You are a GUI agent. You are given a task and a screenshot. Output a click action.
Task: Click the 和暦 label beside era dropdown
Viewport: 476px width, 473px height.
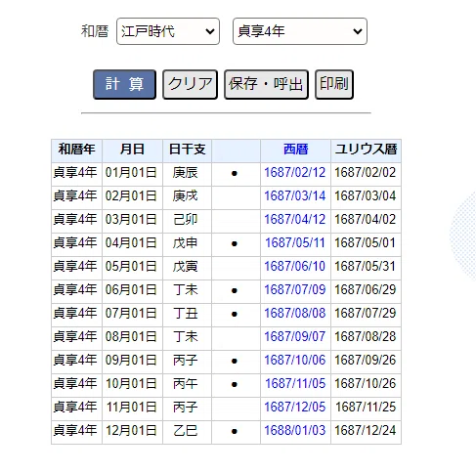[x=95, y=31]
